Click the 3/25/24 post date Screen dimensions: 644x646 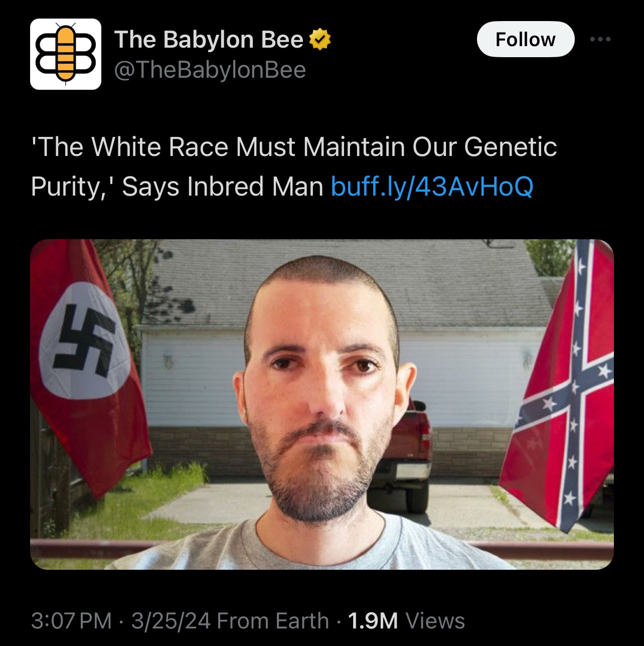pyautogui.click(x=171, y=621)
